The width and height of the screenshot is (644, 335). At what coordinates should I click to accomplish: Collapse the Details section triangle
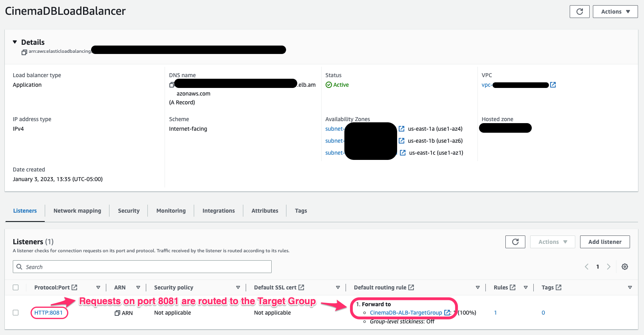15,42
